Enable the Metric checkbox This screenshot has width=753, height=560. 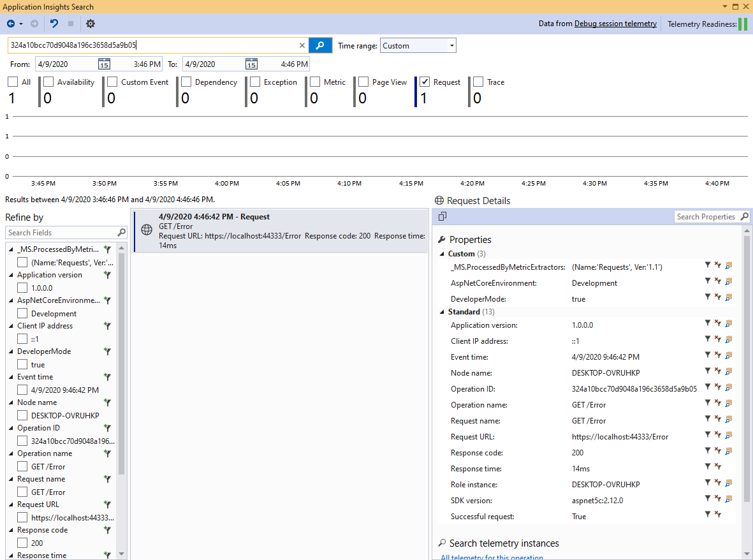point(315,82)
